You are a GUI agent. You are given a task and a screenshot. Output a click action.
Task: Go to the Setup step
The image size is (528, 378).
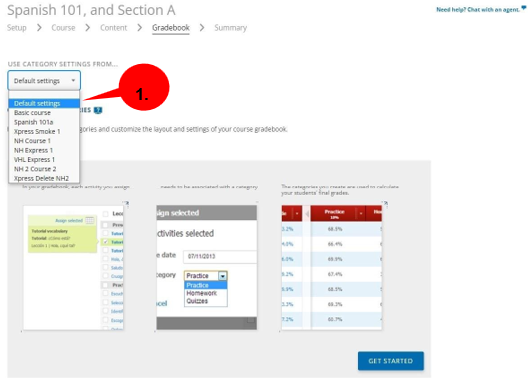[x=16, y=28]
